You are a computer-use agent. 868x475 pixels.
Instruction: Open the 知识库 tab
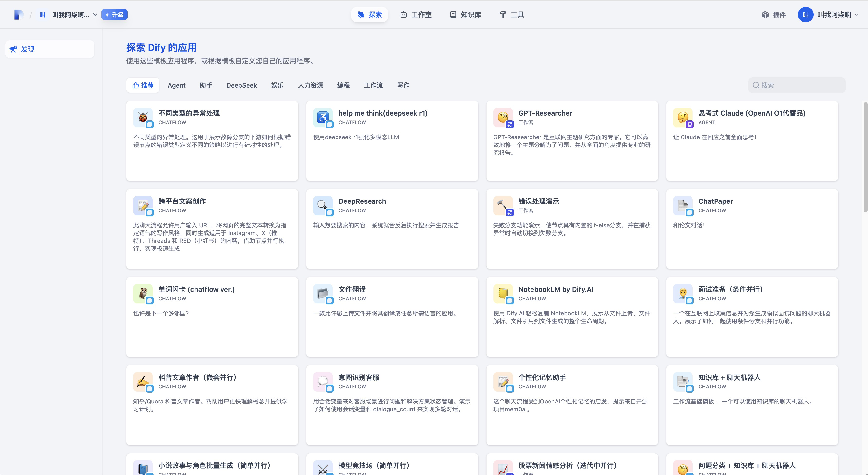[466, 15]
